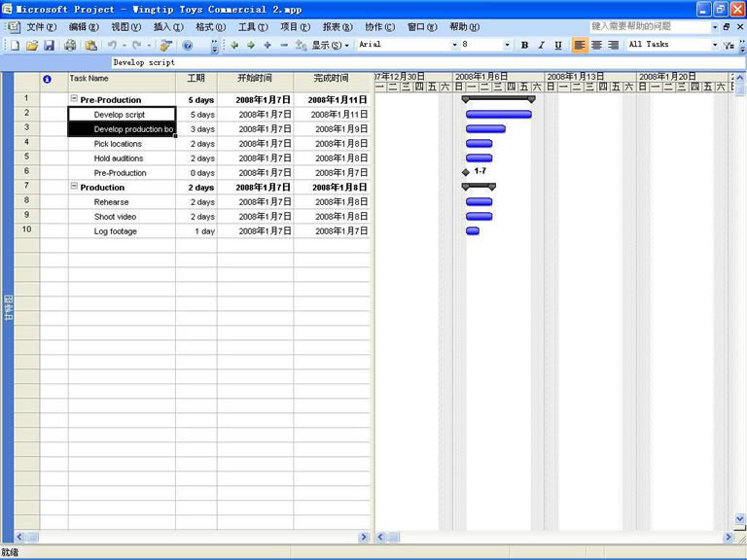This screenshot has height=560, width=747.
Task: Select row header number 10
Action: point(26,229)
